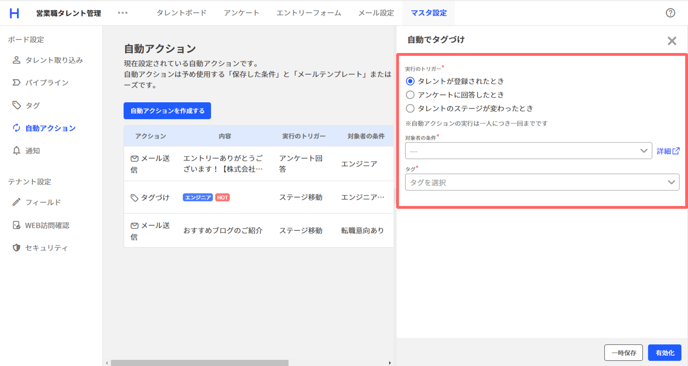This screenshot has width=688, height=366.
Task: Click the 自動アクション cycle icon
Action: point(16,128)
